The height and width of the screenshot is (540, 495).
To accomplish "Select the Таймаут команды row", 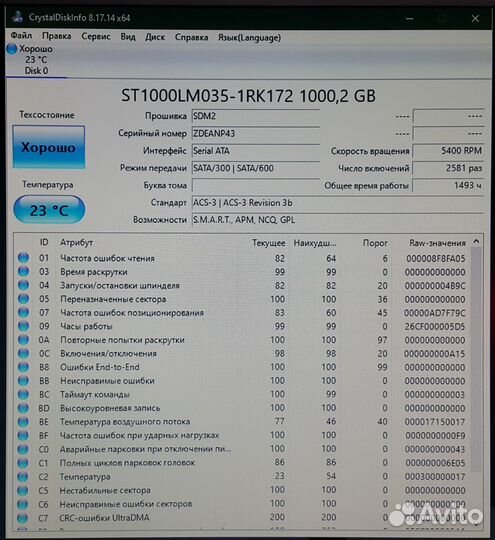I will pos(243,394).
